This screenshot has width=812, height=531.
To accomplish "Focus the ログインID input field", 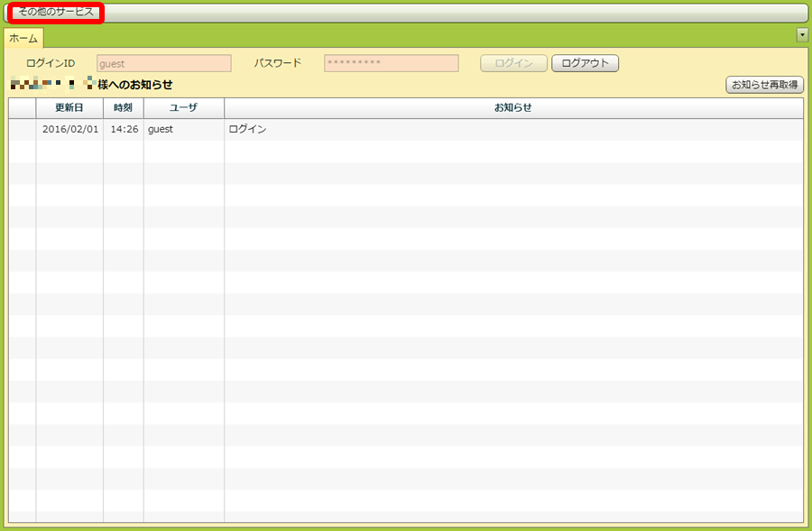I will (x=164, y=64).
